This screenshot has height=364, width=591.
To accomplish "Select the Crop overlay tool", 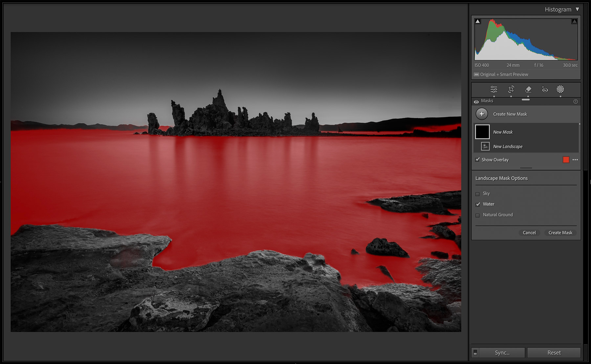I will click(x=511, y=89).
